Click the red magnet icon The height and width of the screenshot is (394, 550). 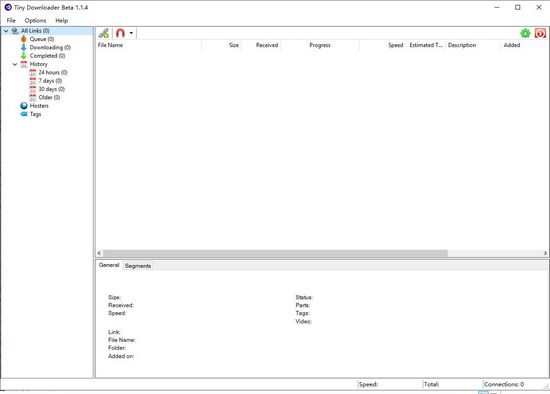[x=120, y=33]
